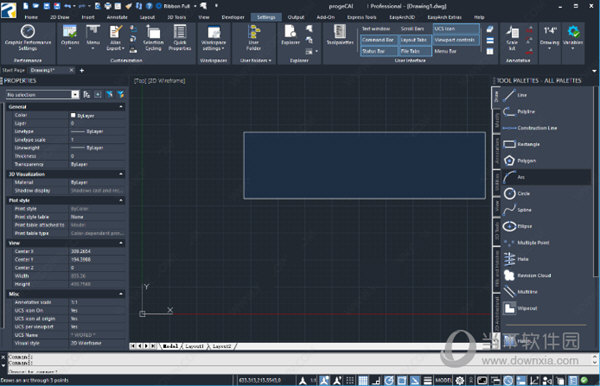
Task: Click the Help question mark icon
Action: click(x=149, y=6)
